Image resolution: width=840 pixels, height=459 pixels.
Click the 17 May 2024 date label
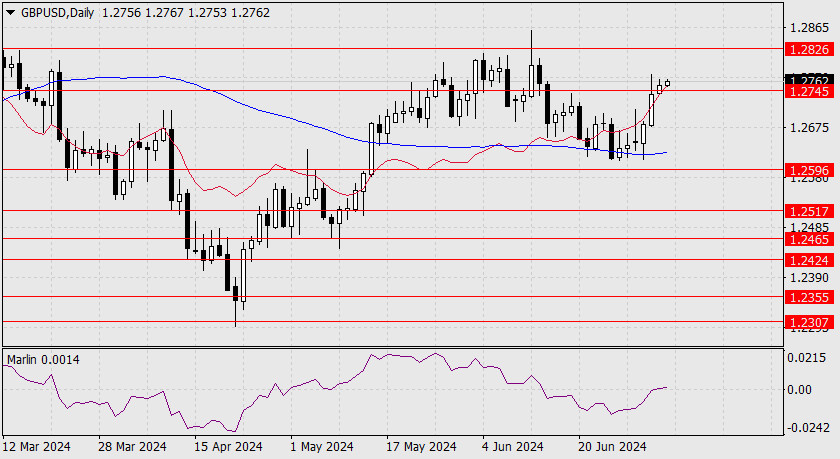(421, 446)
